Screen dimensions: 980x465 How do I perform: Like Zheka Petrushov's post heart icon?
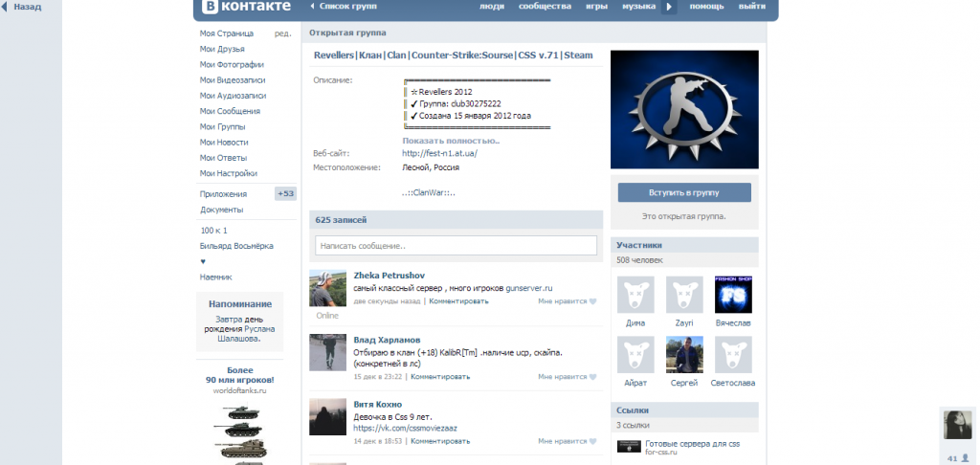pyautogui.click(x=592, y=301)
